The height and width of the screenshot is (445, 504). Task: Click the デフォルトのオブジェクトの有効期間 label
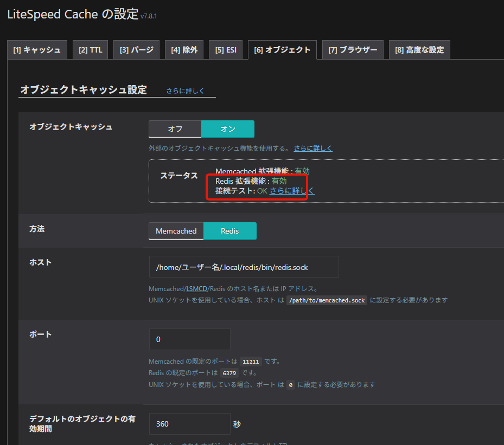pos(82,424)
